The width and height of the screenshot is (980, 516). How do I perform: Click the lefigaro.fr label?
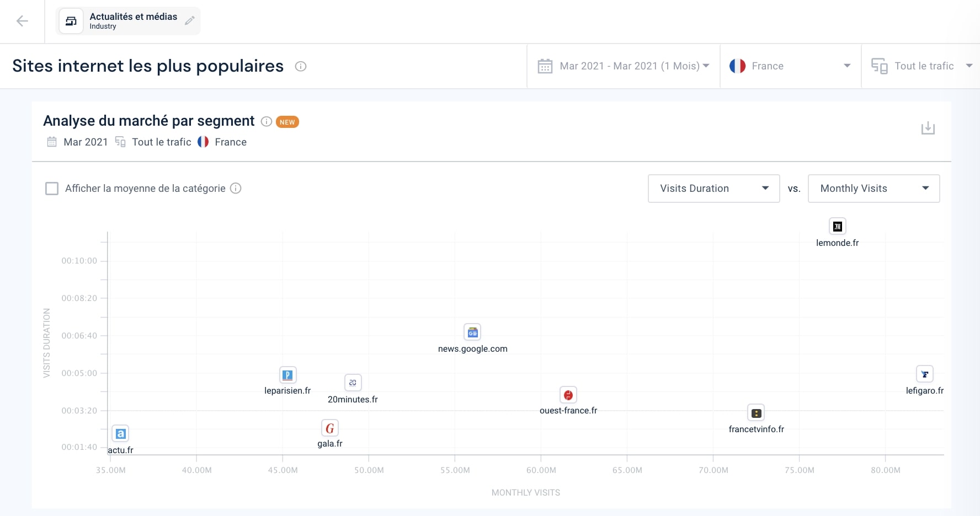[925, 390]
